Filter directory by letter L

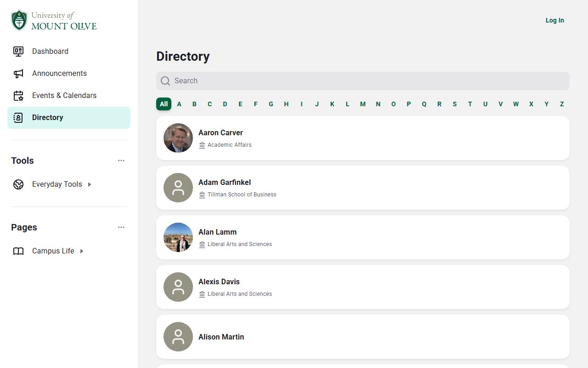tap(348, 104)
